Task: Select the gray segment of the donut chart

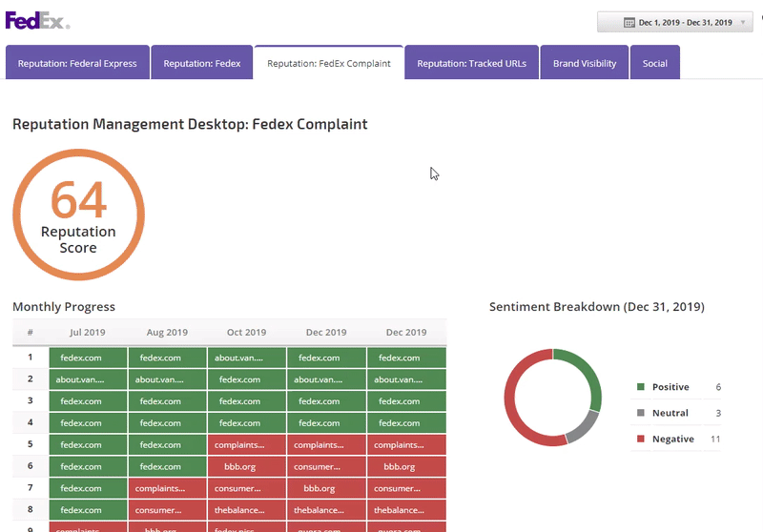Action: pyautogui.click(x=582, y=427)
